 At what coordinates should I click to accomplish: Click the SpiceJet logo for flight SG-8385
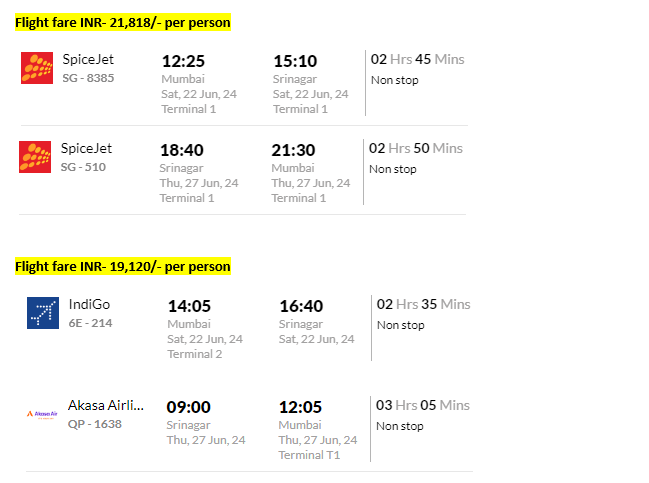(x=37, y=68)
